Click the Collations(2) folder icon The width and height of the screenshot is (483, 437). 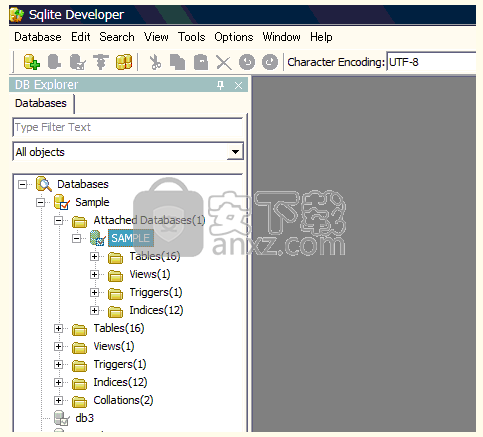(x=80, y=401)
